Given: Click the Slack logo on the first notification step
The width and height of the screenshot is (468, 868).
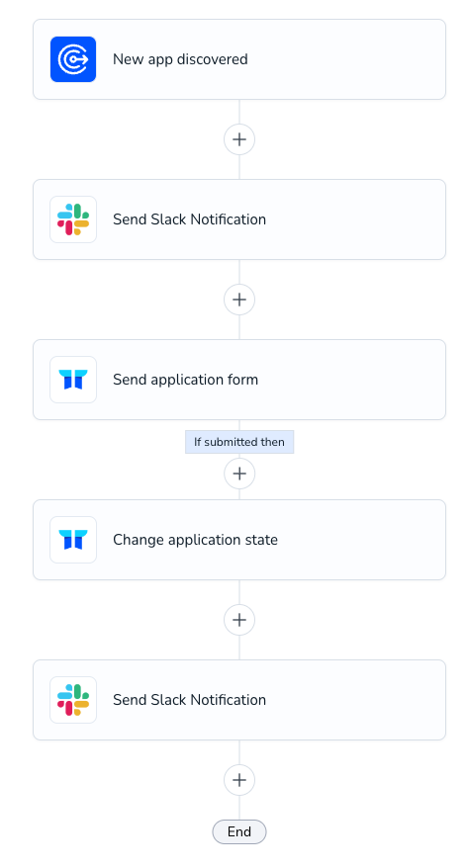Looking at the screenshot, I should point(73,219).
